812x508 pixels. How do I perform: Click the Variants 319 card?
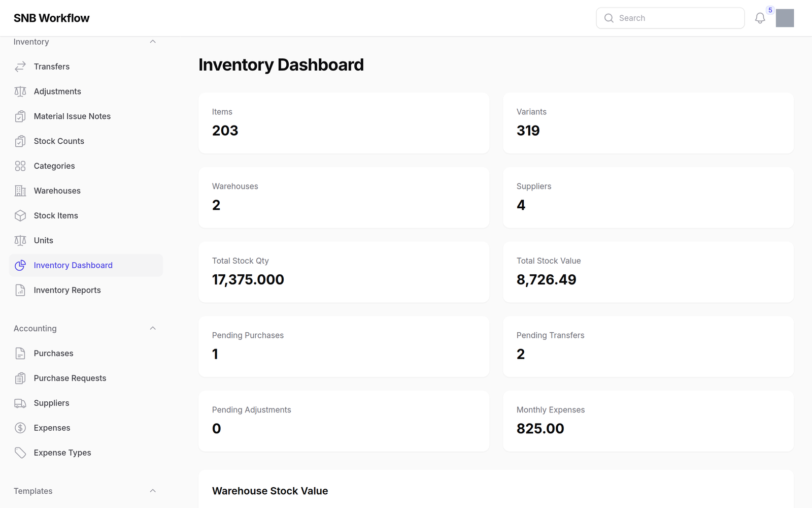tap(648, 123)
